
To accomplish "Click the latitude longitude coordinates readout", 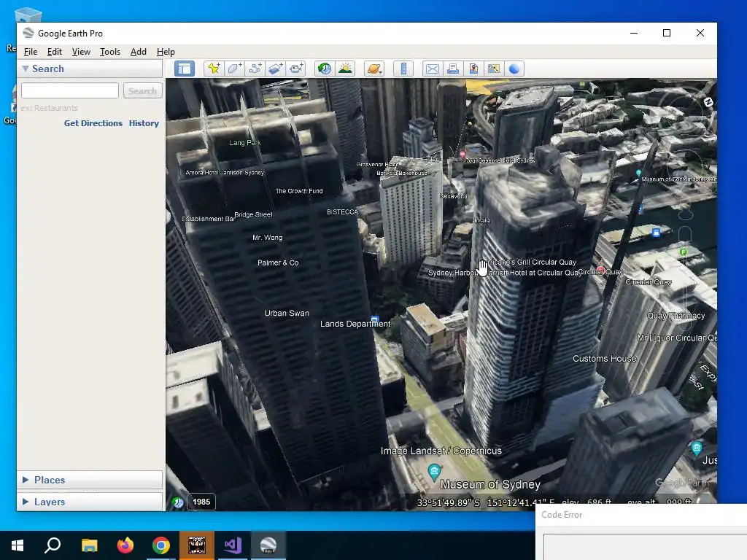I will click(486, 502).
